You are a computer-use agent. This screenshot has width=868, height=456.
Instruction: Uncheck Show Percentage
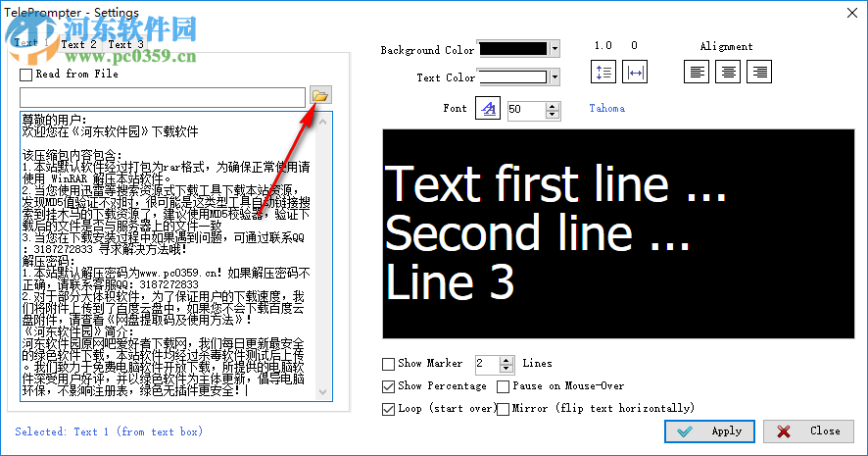pyautogui.click(x=389, y=386)
